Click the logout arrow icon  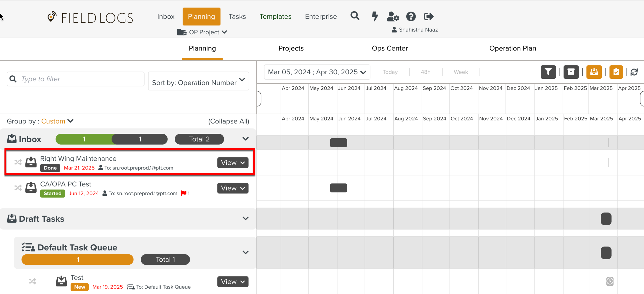point(429,17)
